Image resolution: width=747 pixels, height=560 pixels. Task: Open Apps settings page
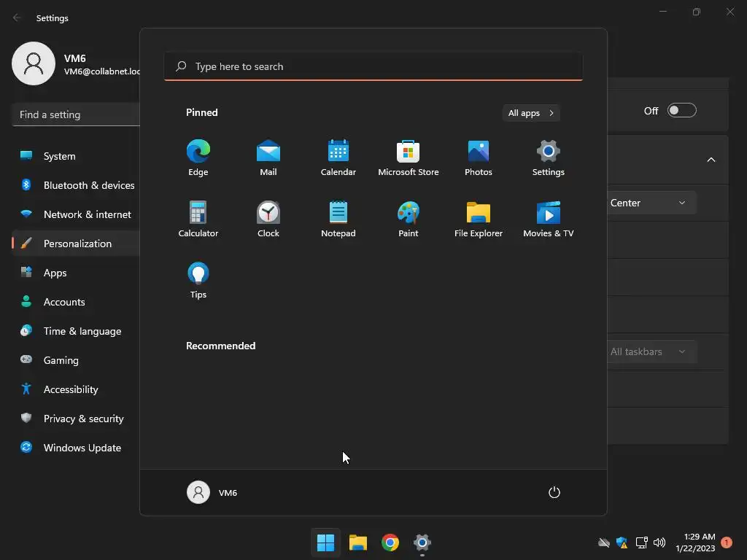[76, 273]
